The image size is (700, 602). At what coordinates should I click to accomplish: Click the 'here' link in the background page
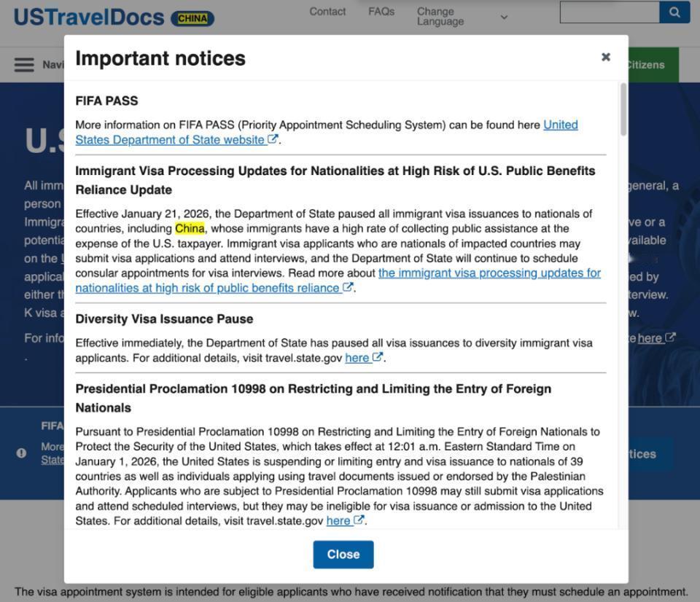tap(650, 338)
